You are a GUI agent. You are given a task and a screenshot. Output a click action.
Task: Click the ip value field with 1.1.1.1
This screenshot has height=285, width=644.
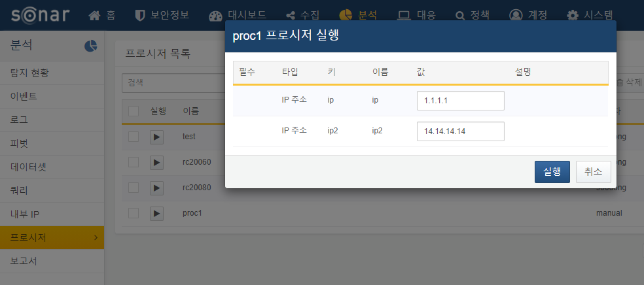pyautogui.click(x=460, y=101)
